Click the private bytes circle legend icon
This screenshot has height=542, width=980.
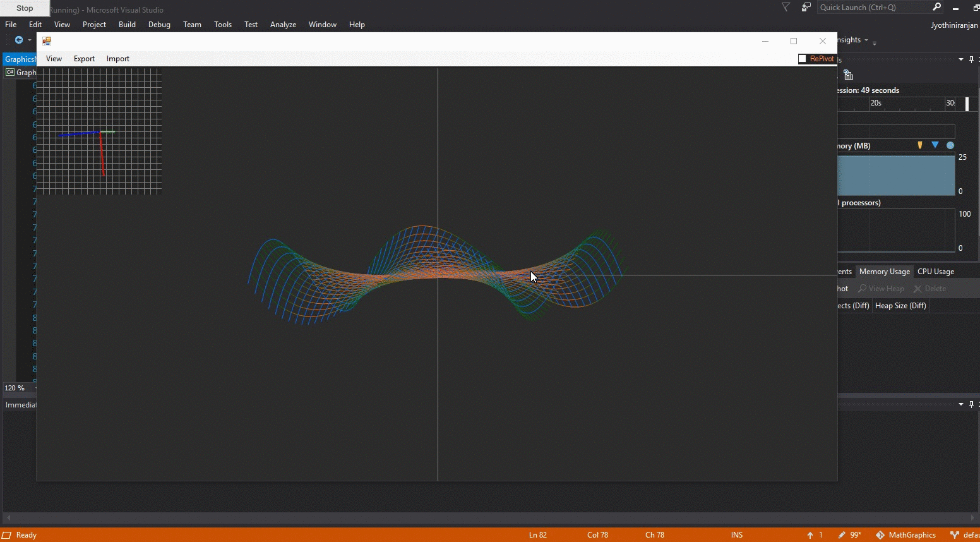coord(950,145)
